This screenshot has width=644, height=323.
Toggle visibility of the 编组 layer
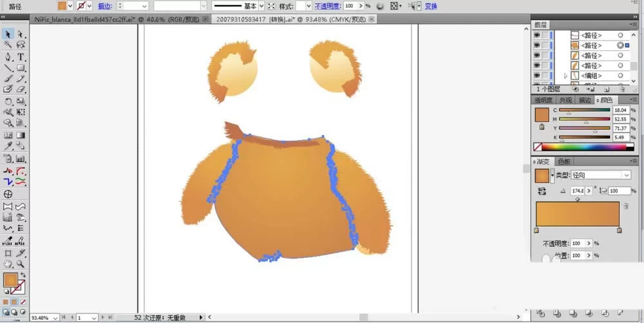click(537, 75)
